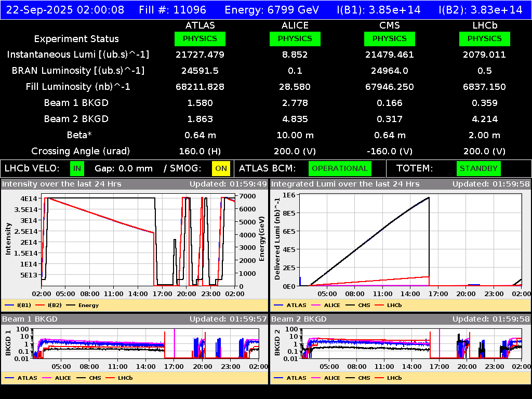Select the Fill # field in the header
The image size is (532, 399).
tap(172, 9)
